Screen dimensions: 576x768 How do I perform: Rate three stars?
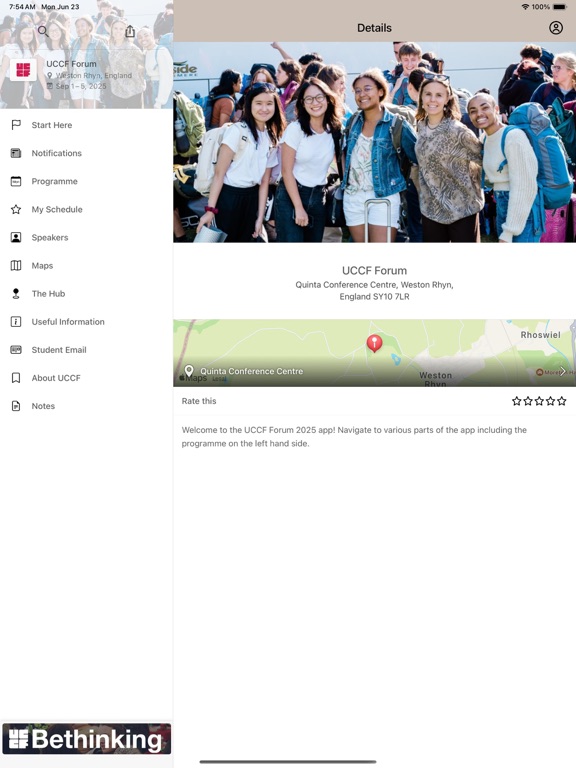539,401
